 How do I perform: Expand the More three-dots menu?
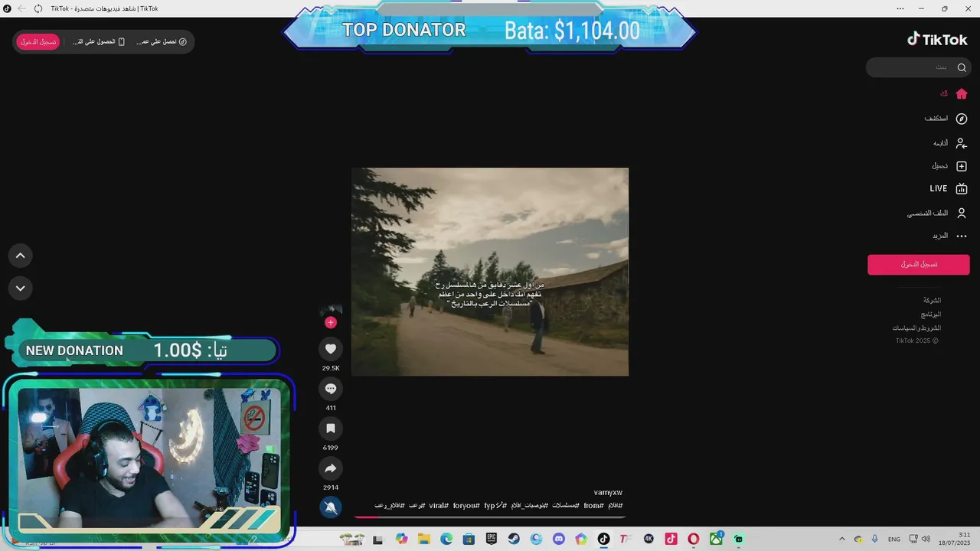click(950, 236)
